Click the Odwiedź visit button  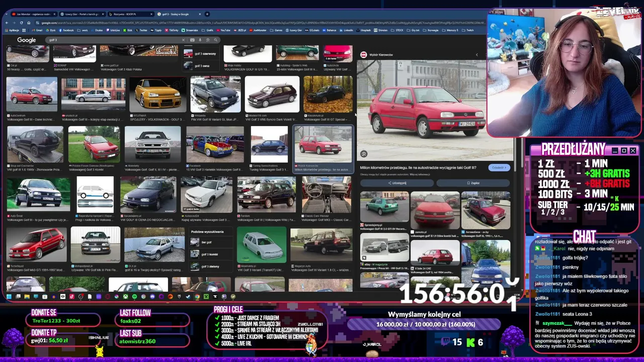499,167
